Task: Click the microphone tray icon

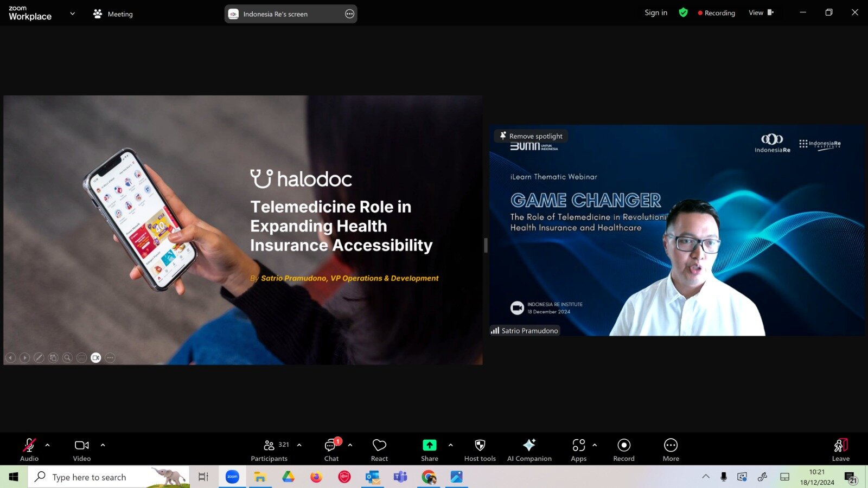Action: [723, 477]
